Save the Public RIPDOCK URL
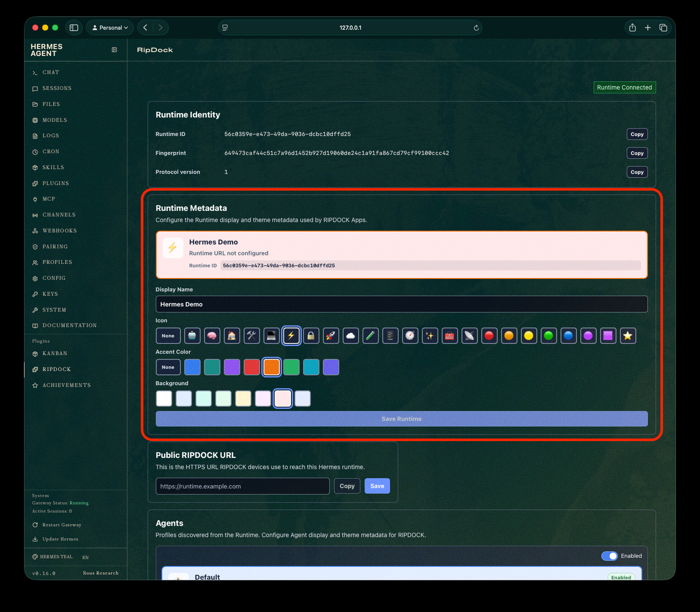 377,486
